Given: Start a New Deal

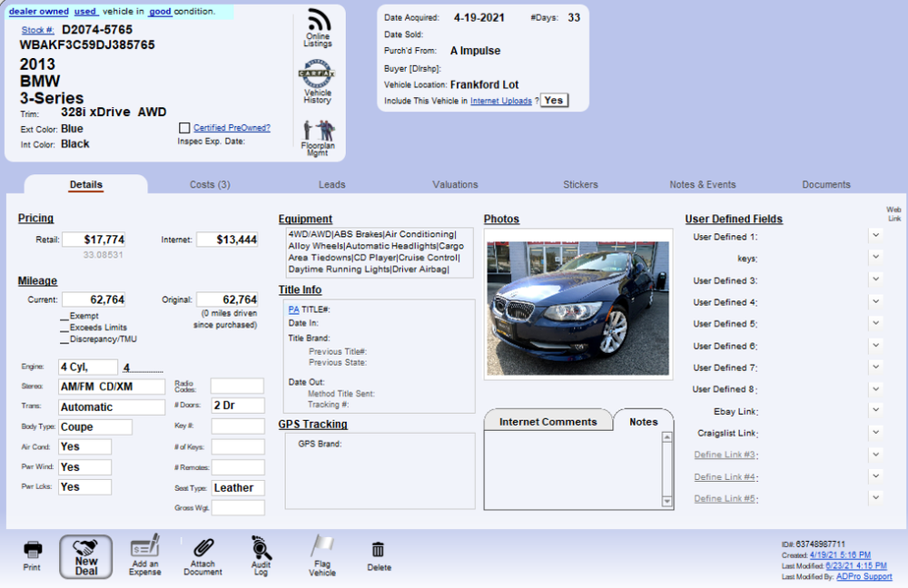Looking at the screenshot, I should (x=85, y=557).
